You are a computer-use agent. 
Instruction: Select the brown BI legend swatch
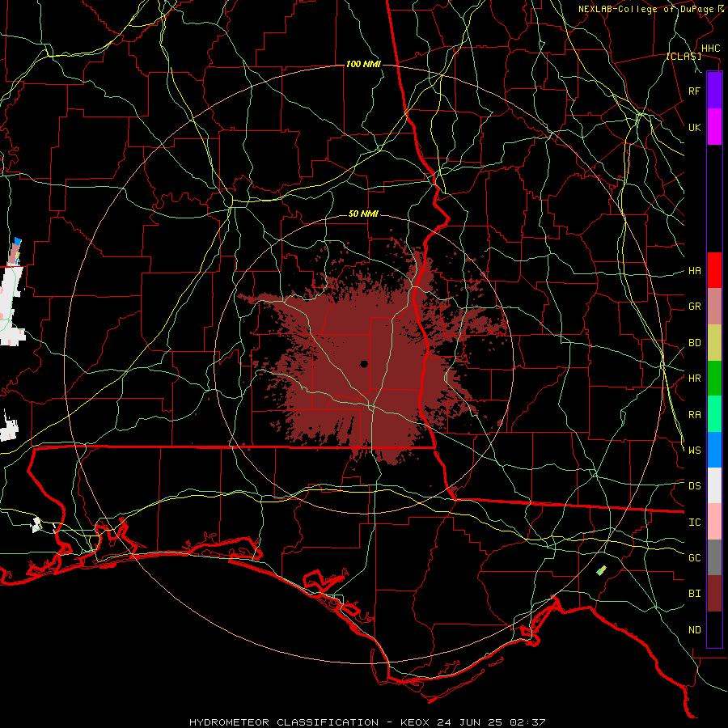[714, 594]
